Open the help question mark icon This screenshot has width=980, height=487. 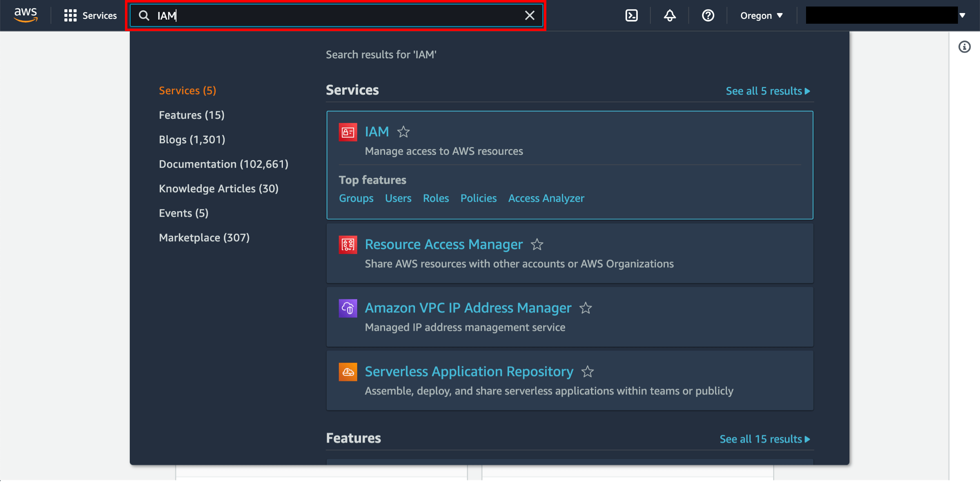708,15
